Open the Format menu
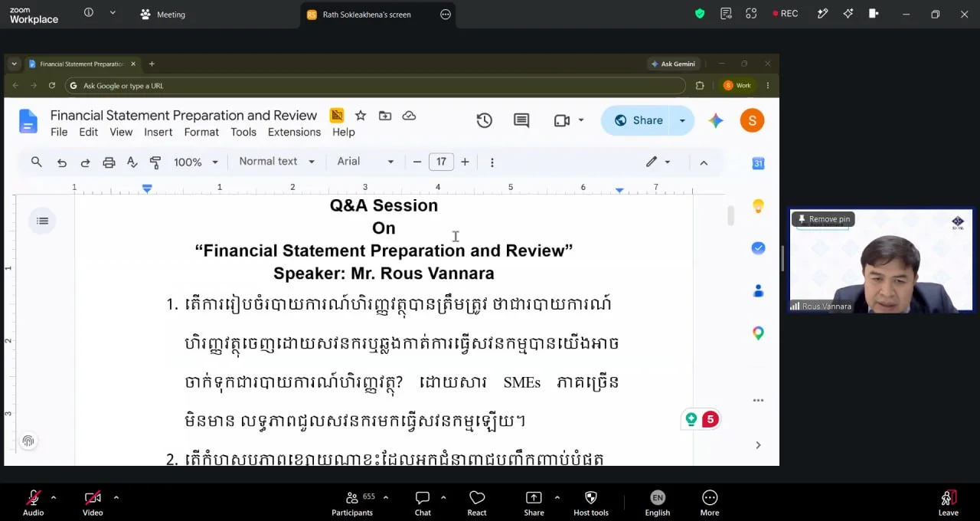This screenshot has height=521, width=980. 201,132
